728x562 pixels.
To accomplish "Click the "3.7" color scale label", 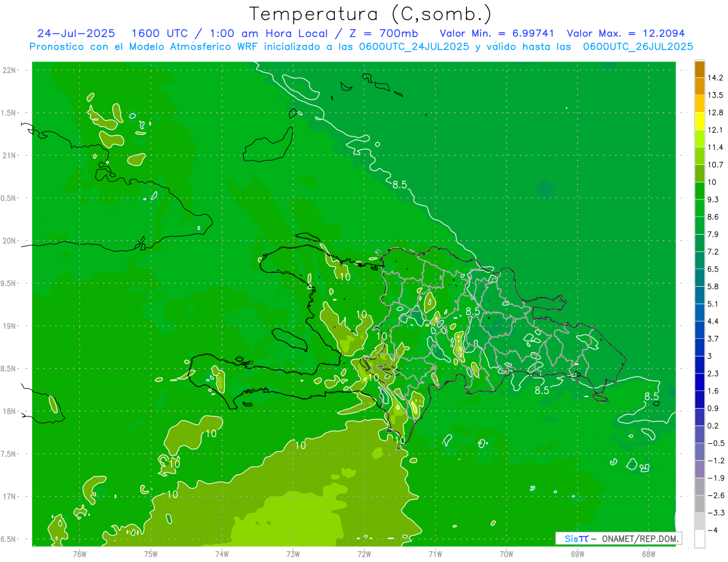I will click(x=713, y=338).
